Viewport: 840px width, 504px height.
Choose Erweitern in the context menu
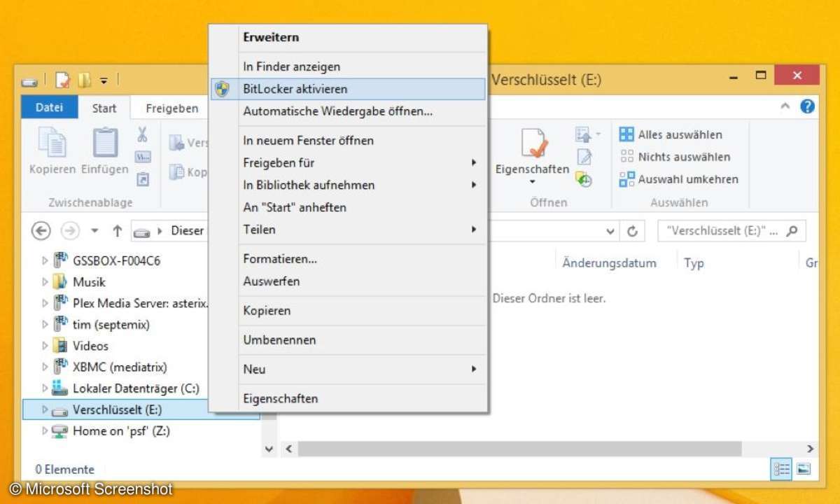coord(348,38)
